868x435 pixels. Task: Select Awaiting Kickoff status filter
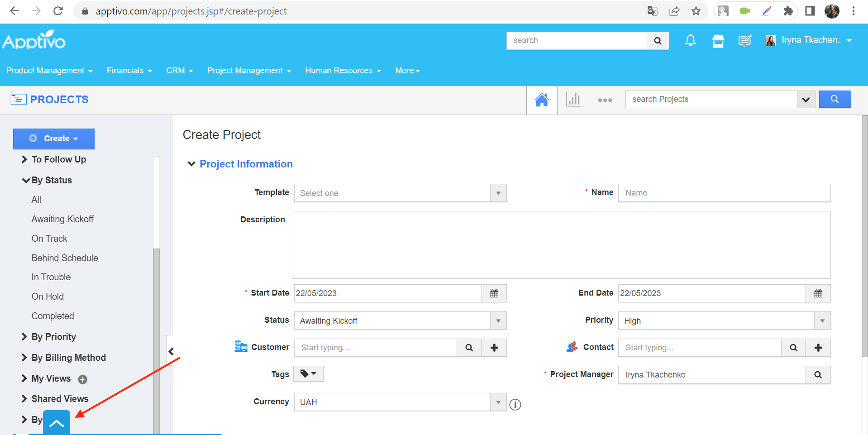[62, 219]
